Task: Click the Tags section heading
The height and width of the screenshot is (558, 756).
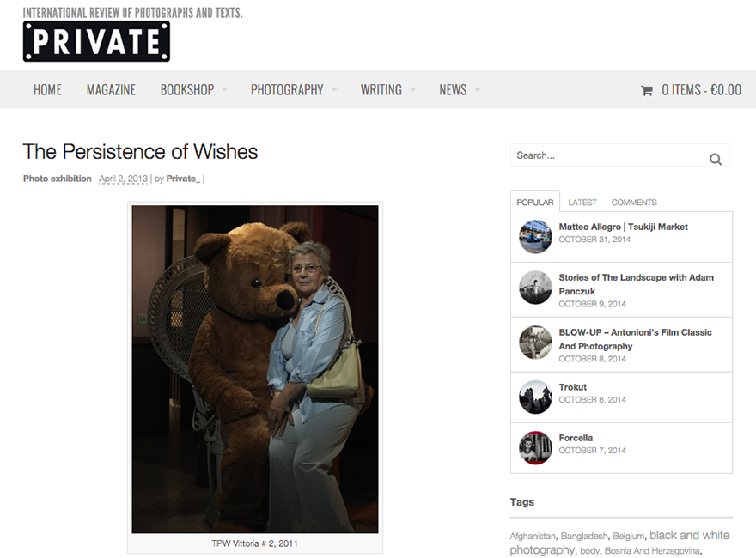Action: [522, 502]
